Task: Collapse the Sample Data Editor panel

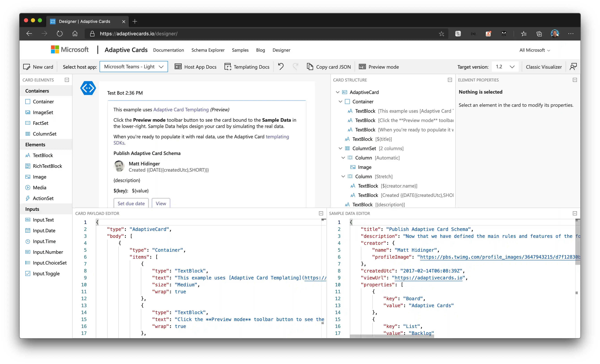Action: coord(575,213)
